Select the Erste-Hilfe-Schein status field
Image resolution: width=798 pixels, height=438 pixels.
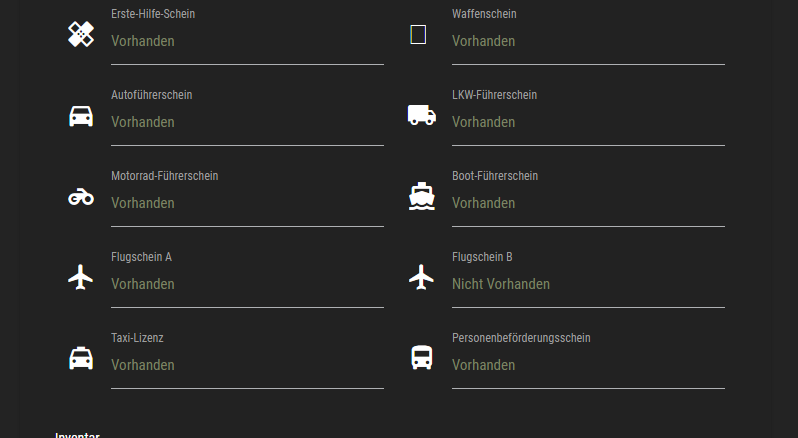pyautogui.click(x=247, y=42)
